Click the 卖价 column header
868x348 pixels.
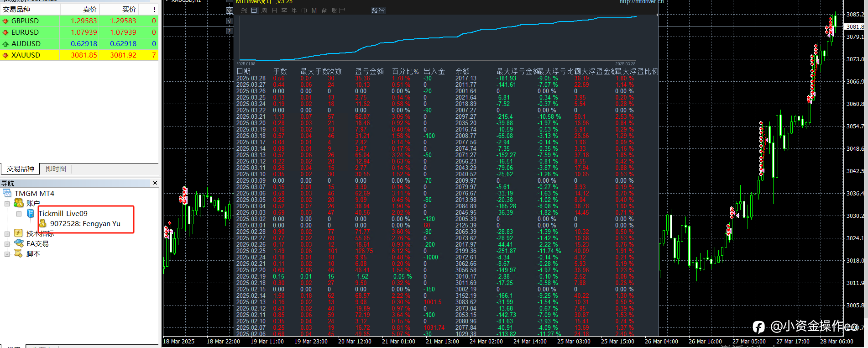[79, 9]
